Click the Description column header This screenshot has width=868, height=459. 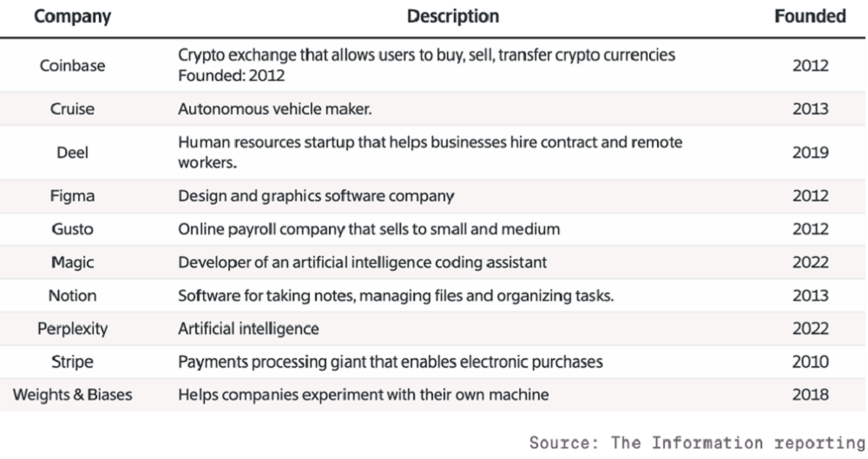(453, 17)
